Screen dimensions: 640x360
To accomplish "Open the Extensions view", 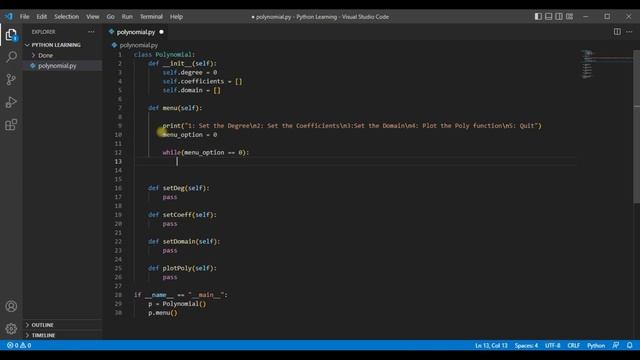I will coord(11,124).
